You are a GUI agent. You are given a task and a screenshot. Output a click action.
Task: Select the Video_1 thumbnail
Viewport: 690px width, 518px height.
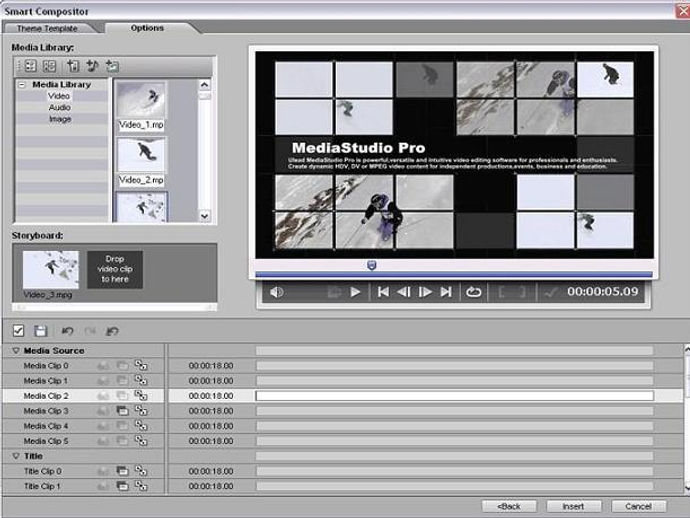pyautogui.click(x=141, y=99)
